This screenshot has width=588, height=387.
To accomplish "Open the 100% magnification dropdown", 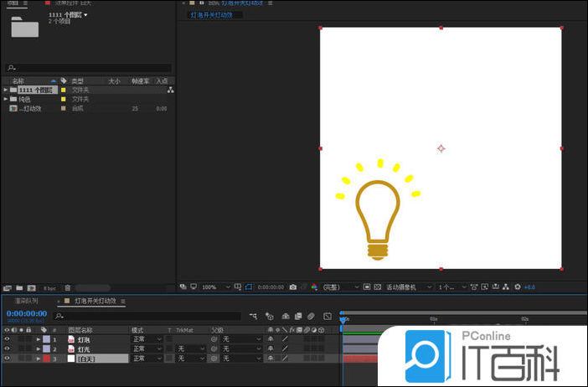I will coord(213,287).
